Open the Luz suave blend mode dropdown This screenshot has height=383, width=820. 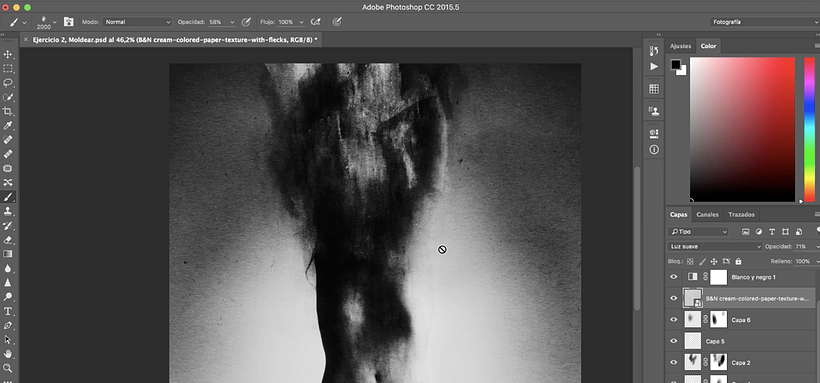[x=714, y=246]
